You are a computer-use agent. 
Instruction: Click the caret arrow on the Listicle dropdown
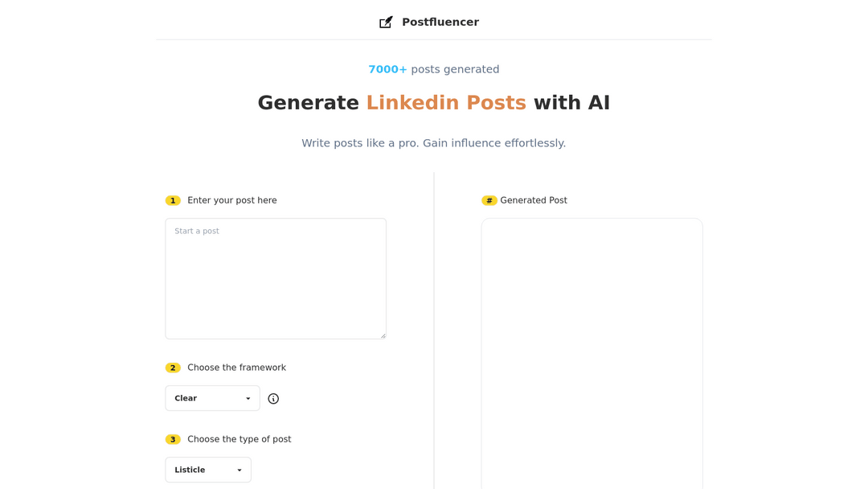click(x=239, y=471)
